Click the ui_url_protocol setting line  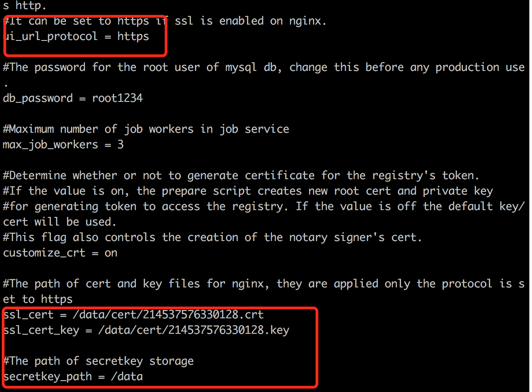tap(76, 36)
